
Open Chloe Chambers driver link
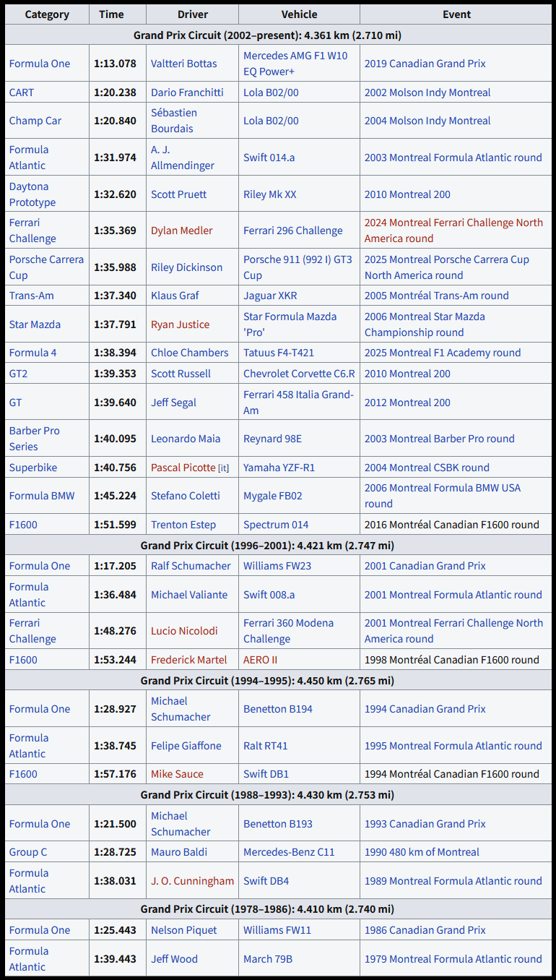point(189,353)
